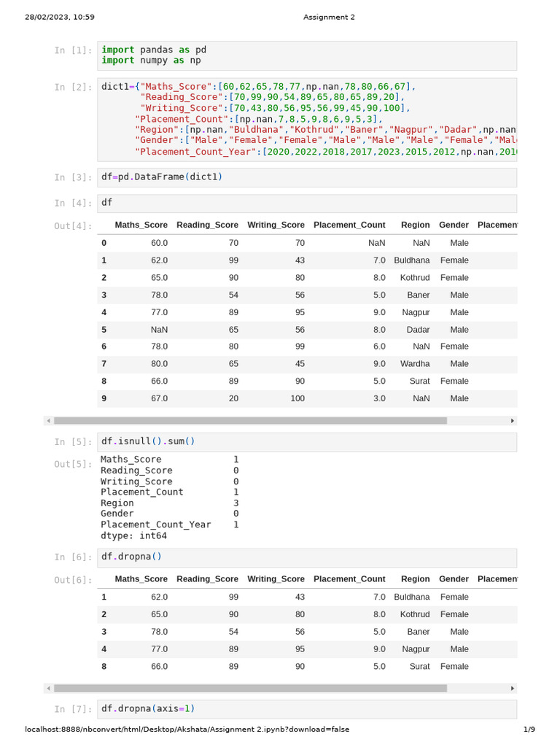Click Gender column header in Out[6]
Viewport: 560px width, 747px height.
pos(454,578)
